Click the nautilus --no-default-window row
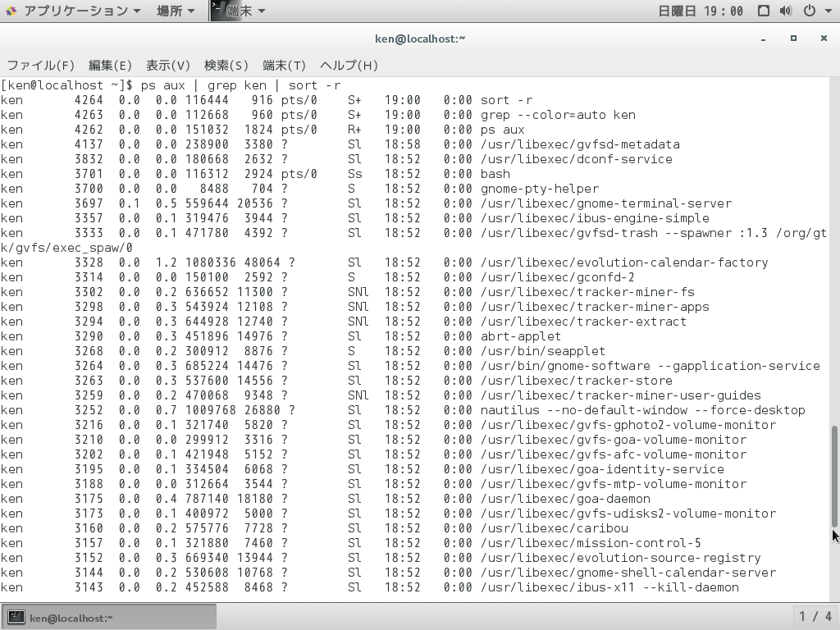Viewport: 840px width, 630px height. pyautogui.click(x=403, y=410)
